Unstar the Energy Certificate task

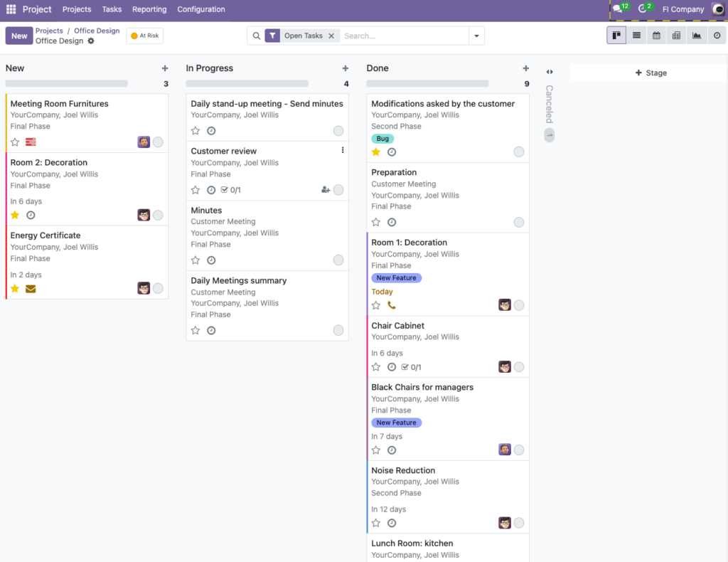(x=15, y=288)
